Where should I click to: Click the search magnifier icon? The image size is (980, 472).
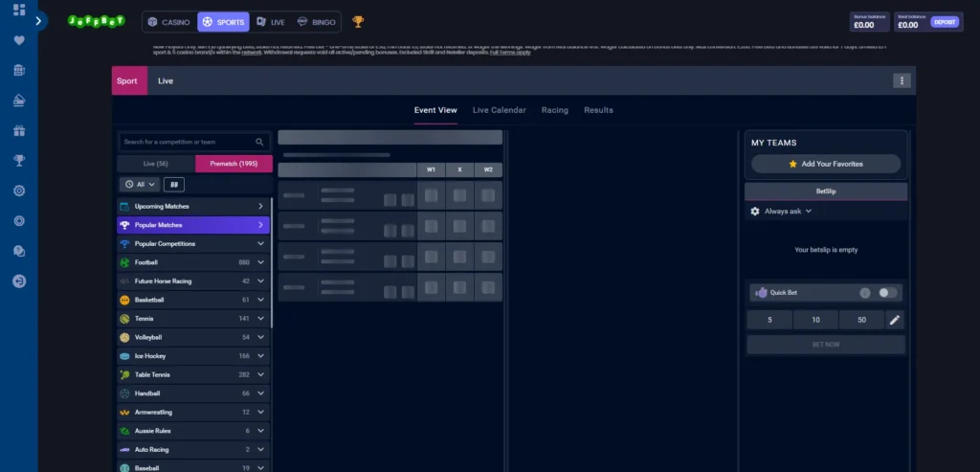(x=259, y=142)
